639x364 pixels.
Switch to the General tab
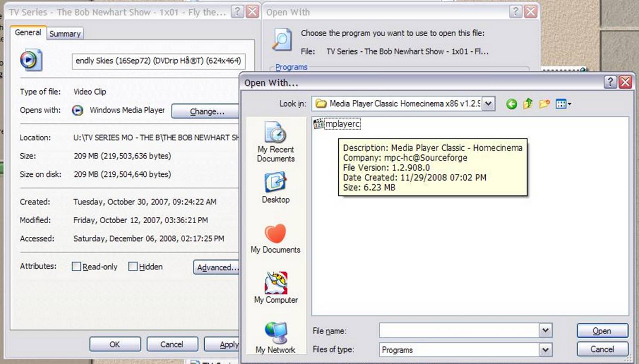click(x=28, y=33)
